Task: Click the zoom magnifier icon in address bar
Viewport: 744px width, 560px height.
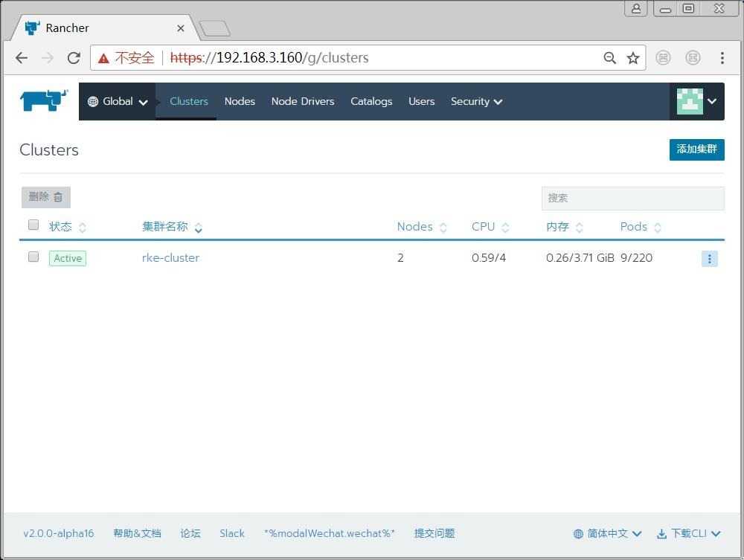Action: point(610,58)
